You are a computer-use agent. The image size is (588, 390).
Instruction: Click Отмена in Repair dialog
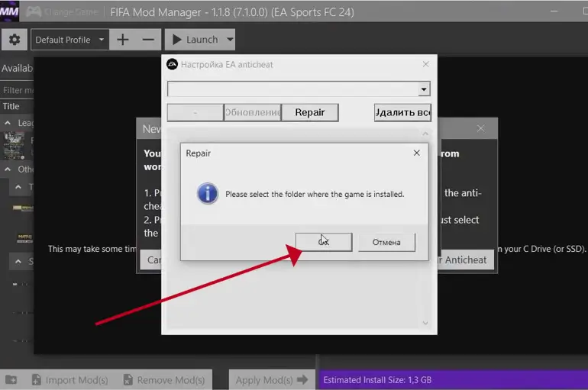coord(386,242)
